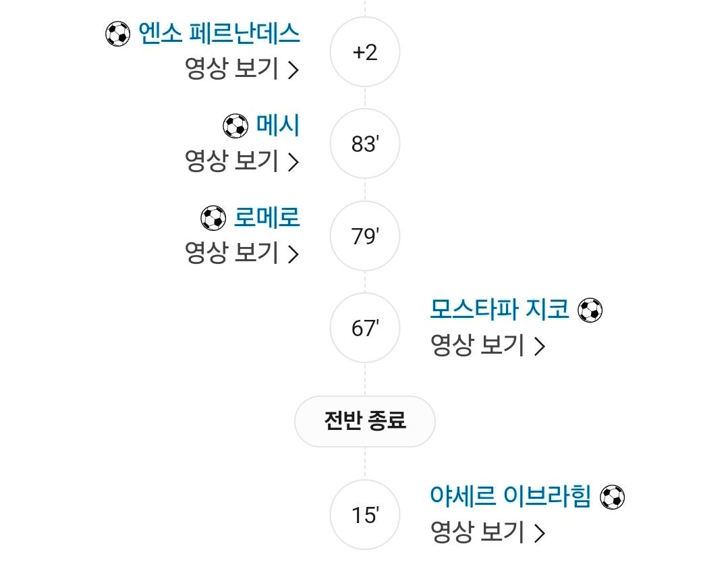Open player link 야세르 이브라힘
728x571 pixels.
[x=511, y=496]
